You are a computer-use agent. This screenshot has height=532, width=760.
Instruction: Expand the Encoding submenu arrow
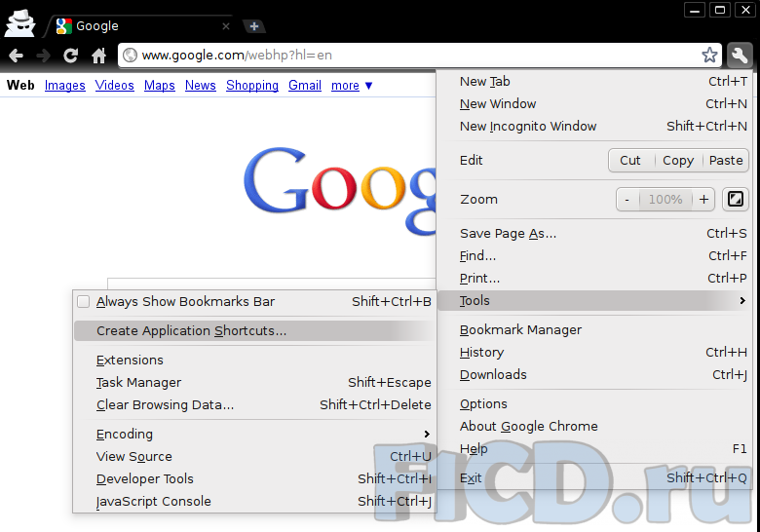[427, 435]
